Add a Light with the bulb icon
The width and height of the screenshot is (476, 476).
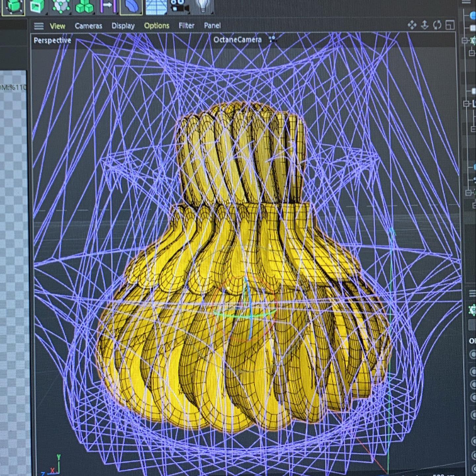pyautogui.click(x=203, y=6)
